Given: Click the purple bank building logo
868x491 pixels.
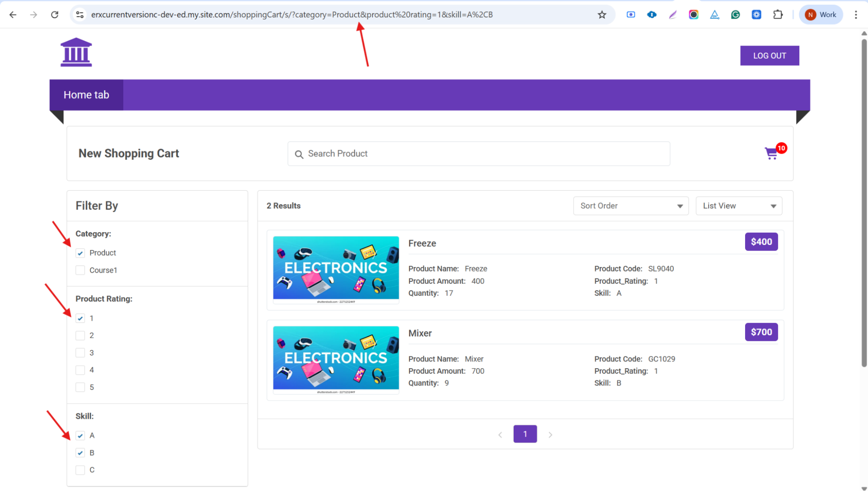Looking at the screenshot, I should coord(76,53).
